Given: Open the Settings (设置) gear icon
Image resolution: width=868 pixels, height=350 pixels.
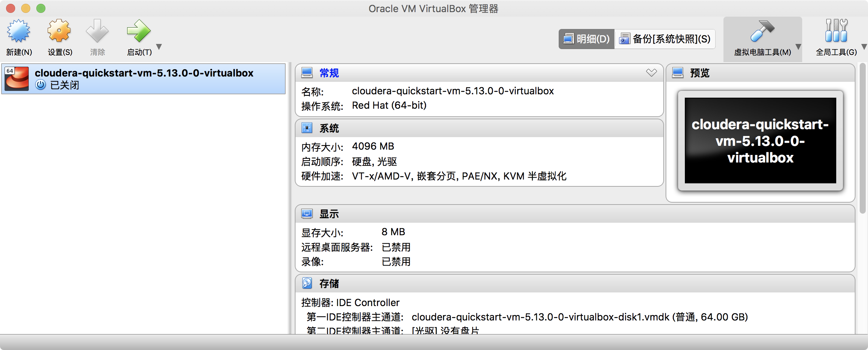Looking at the screenshot, I should pyautogui.click(x=59, y=31).
